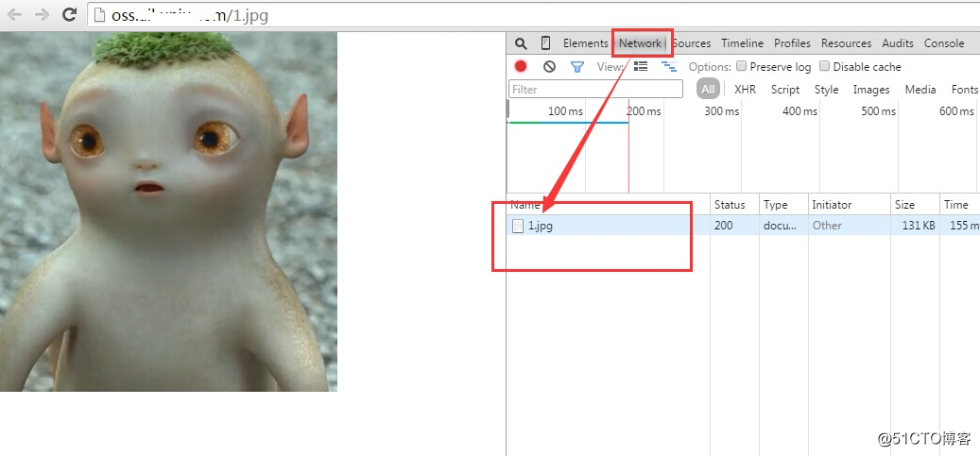Sort by the Size column header

915,204
